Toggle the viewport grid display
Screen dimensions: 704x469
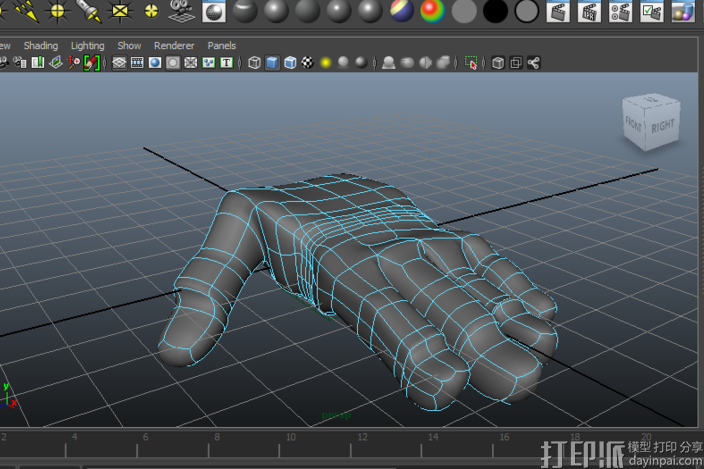tap(119, 63)
